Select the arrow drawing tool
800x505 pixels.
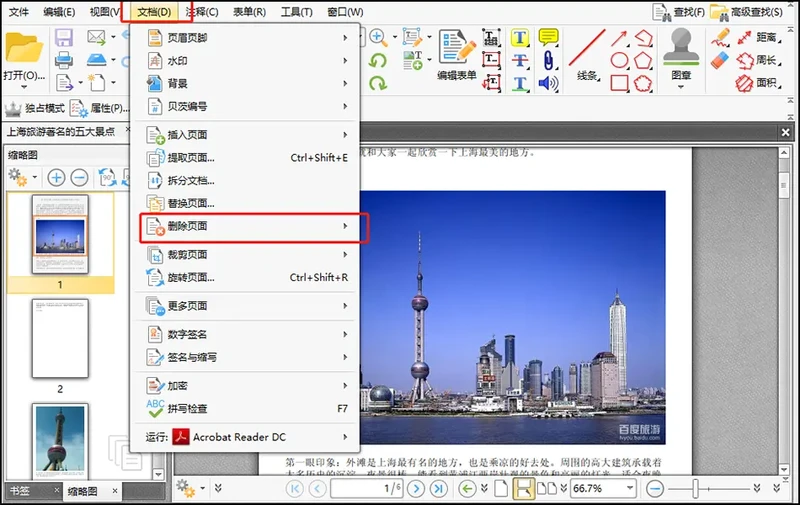click(x=619, y=38)
